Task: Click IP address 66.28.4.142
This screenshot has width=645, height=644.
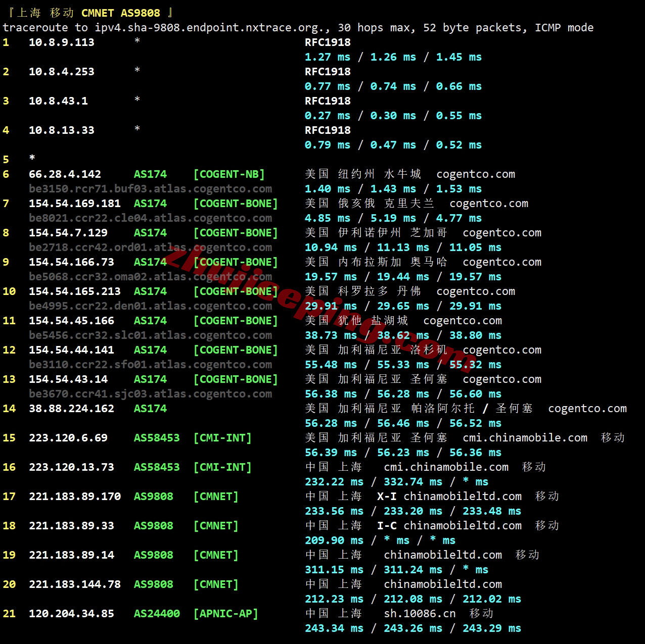Action: click(65, 174)
